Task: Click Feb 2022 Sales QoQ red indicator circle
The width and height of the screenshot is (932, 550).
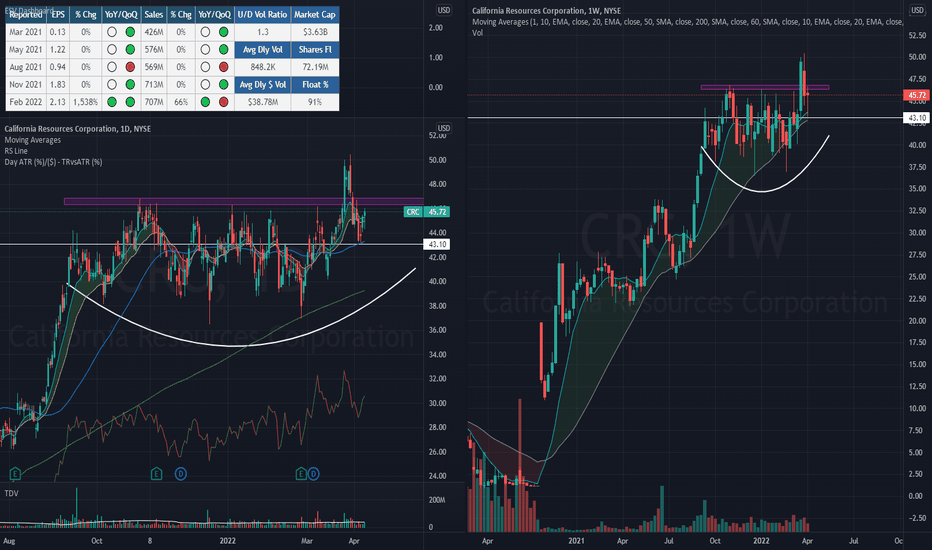Action: pos(223,102)
